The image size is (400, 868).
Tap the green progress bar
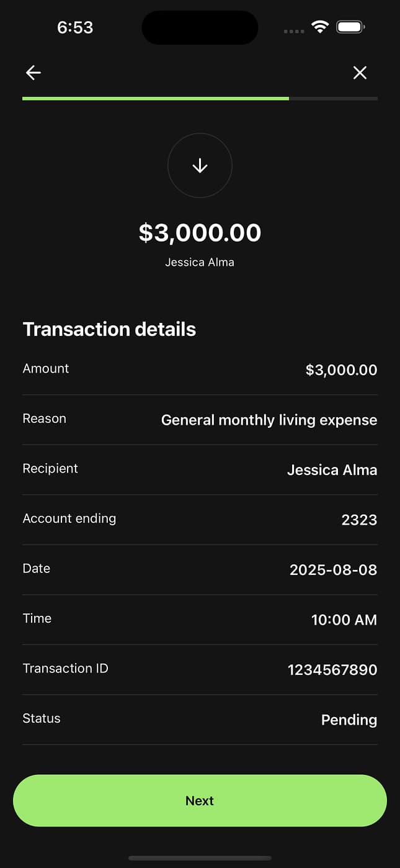[156, 98]
